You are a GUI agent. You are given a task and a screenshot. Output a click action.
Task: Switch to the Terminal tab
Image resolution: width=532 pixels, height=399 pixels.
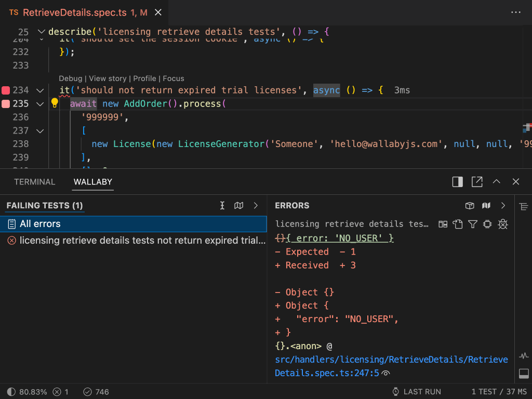coord(34,182)
